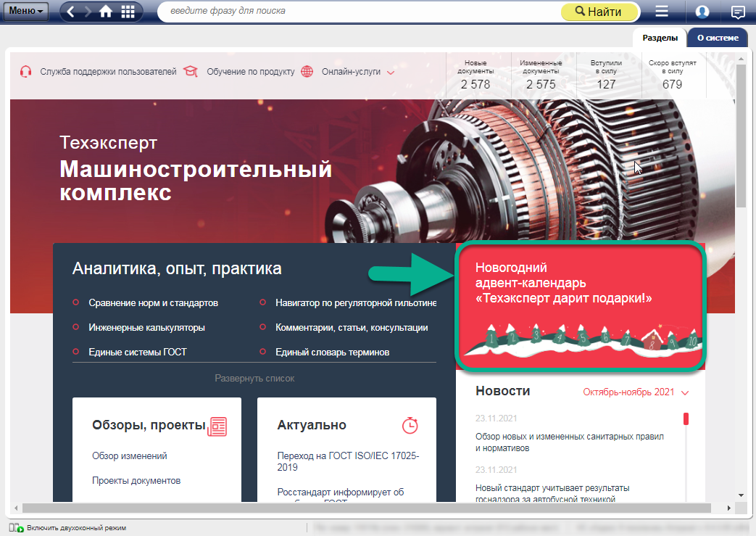
Task: Click the graduation cap training icon
Action: [191, 72]
